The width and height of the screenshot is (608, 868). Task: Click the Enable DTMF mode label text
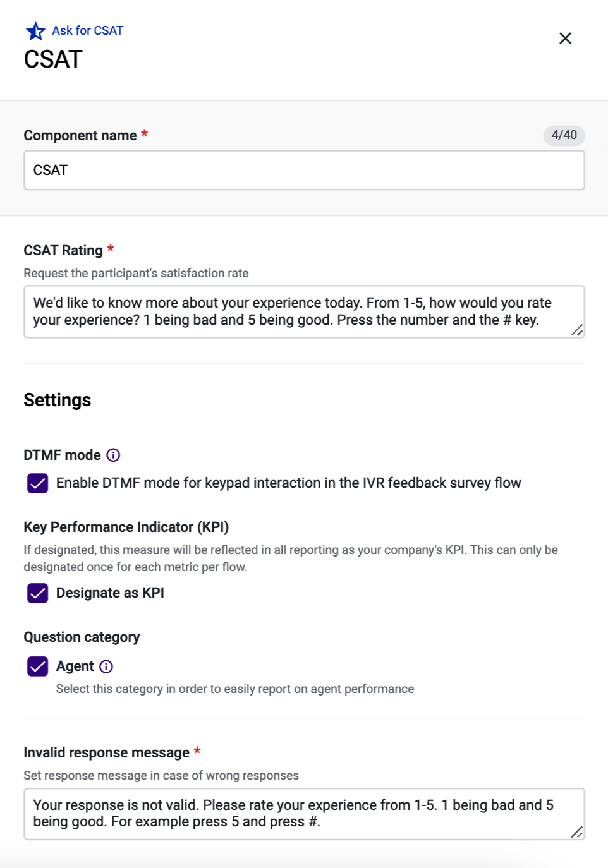[288, 483]
